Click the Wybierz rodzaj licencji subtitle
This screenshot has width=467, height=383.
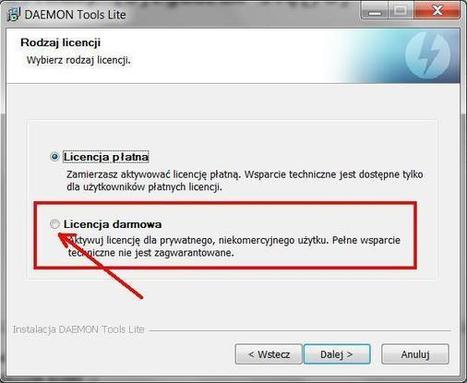tap(78, 61)
